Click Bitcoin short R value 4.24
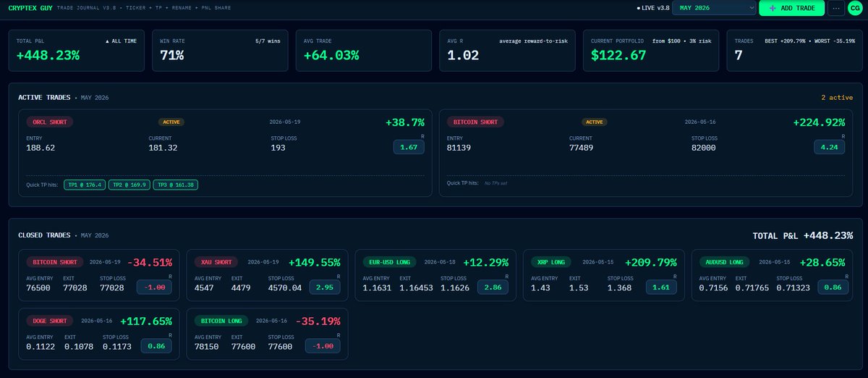The image size is (868, 378). tap(830, 147)
